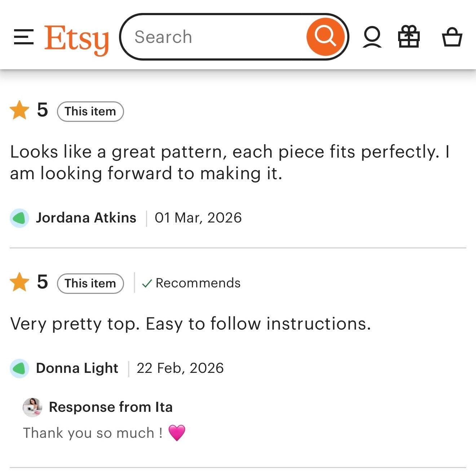Viewport: 476px width, 476px height.
Task: Click Jordana Atkins's avatar badge
Action: pyautogui.click(x=19, y=217)
